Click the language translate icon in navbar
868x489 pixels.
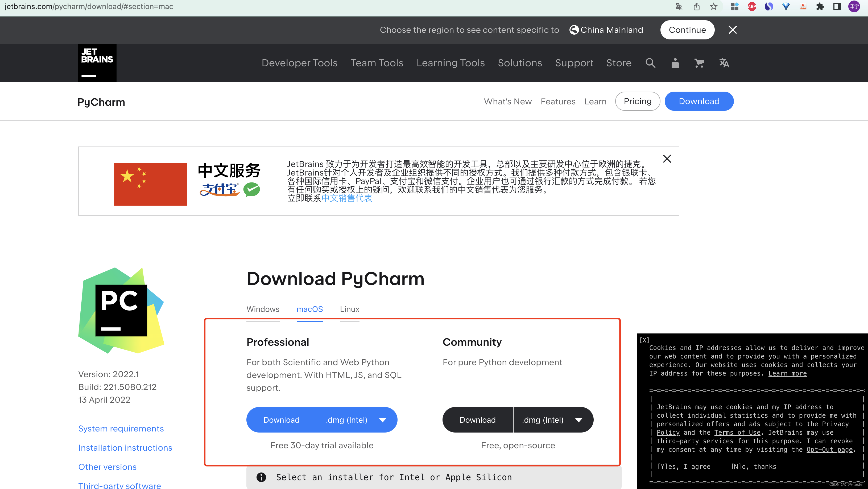pyautogui.click(x=724, y=63)
